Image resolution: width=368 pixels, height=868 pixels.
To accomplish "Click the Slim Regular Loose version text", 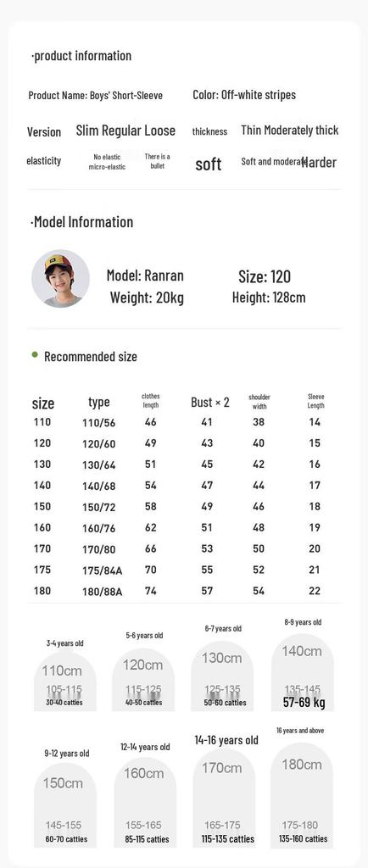I will [125, 131].
